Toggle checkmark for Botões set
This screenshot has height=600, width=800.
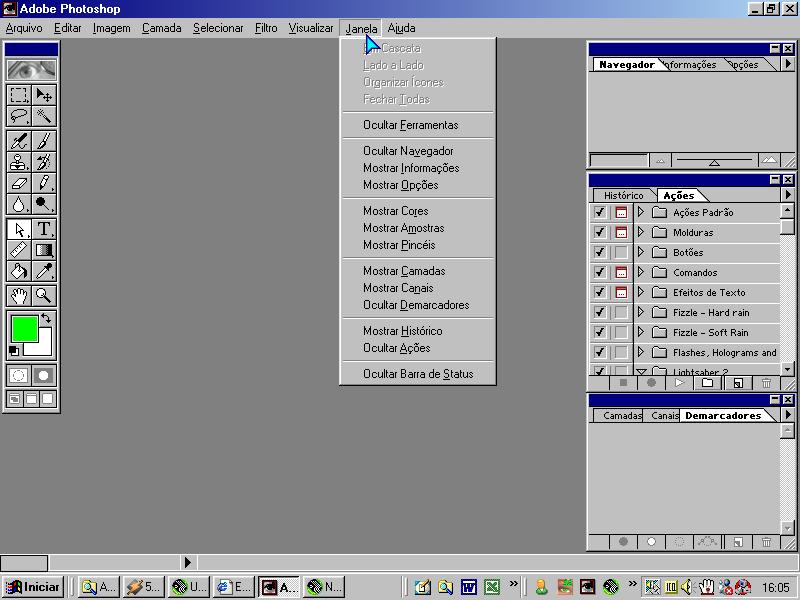[600, 252]
